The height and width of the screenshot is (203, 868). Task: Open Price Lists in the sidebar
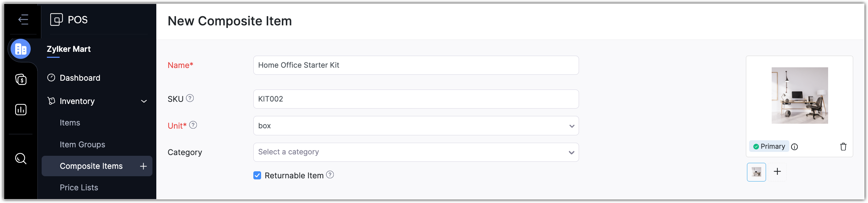(79, 187)
